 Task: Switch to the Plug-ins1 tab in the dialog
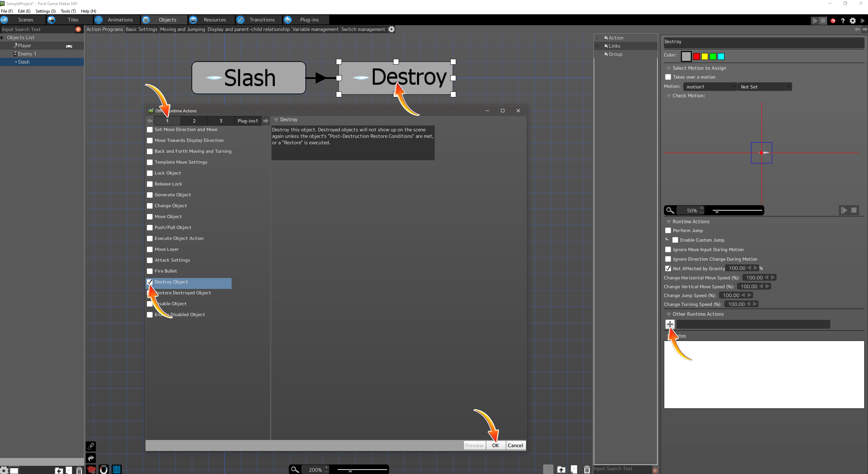point(248,121)
